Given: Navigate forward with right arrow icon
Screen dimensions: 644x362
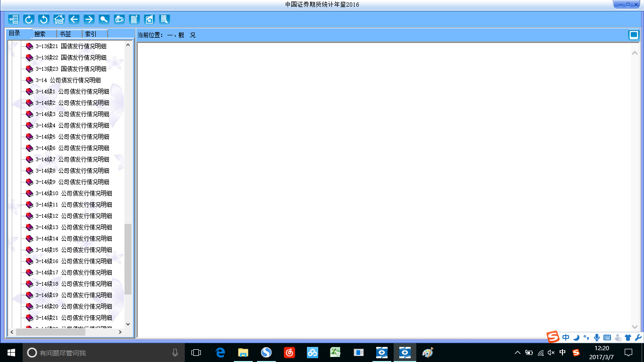Looking at the screenshot, I should pos(89,19).
